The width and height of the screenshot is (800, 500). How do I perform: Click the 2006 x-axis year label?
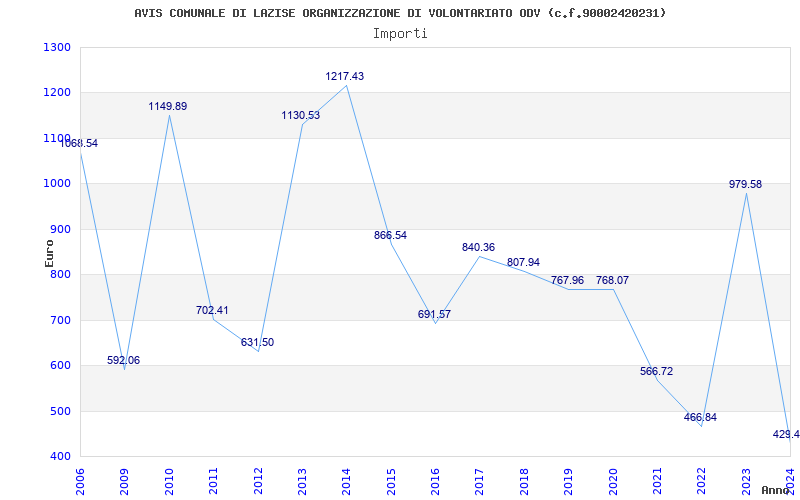[81, 481]
